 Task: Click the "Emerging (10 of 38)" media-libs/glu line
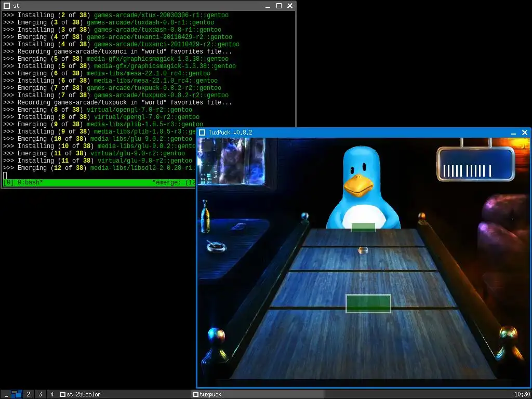pos(98,139)
